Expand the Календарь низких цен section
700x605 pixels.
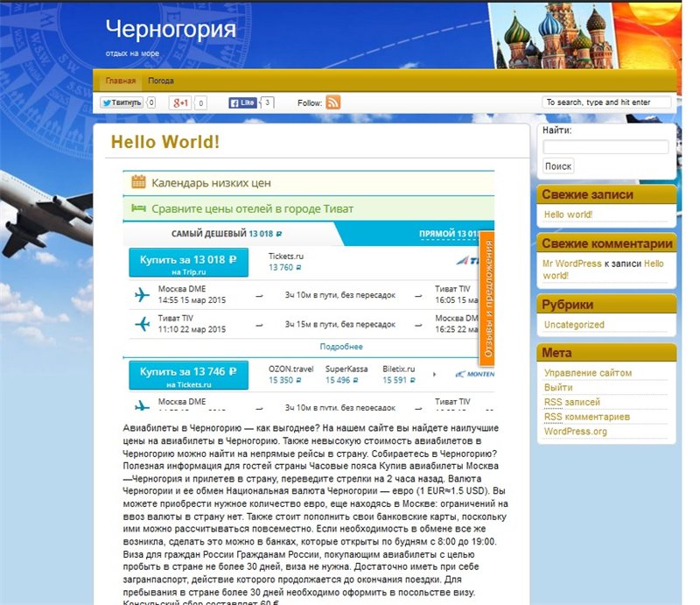point(309,183)
